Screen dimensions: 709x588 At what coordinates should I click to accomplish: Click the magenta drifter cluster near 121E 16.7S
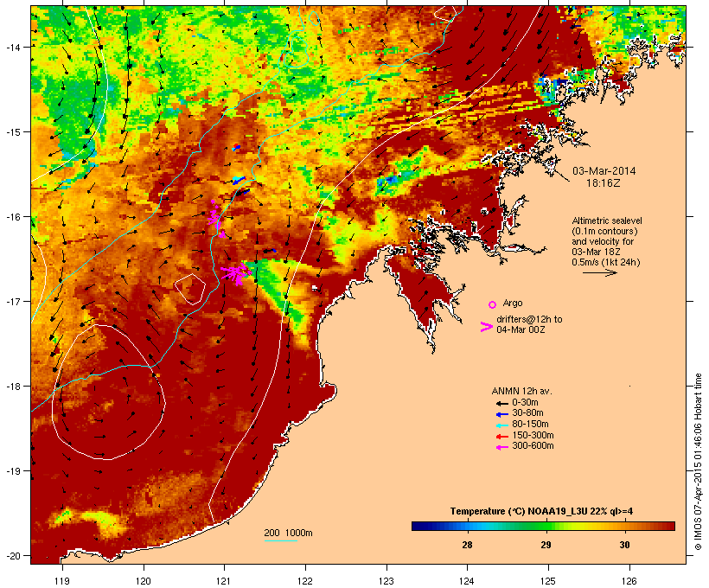[235, 273]
